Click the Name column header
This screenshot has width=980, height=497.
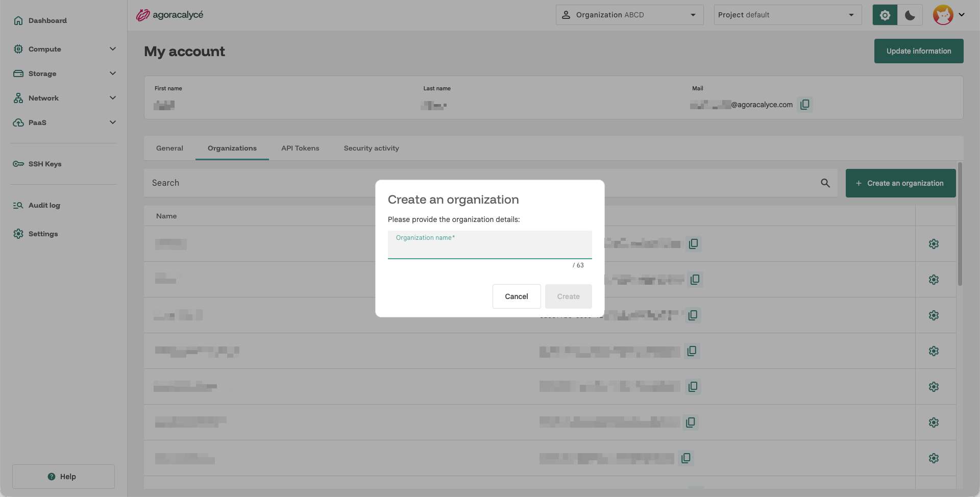tap(166, 216)
